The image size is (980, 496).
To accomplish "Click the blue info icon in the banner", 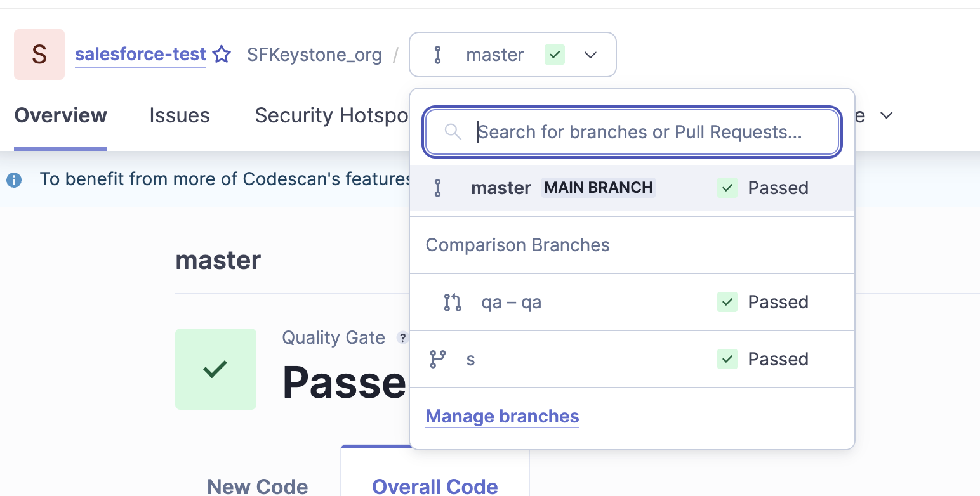I will tap(14, 179).
